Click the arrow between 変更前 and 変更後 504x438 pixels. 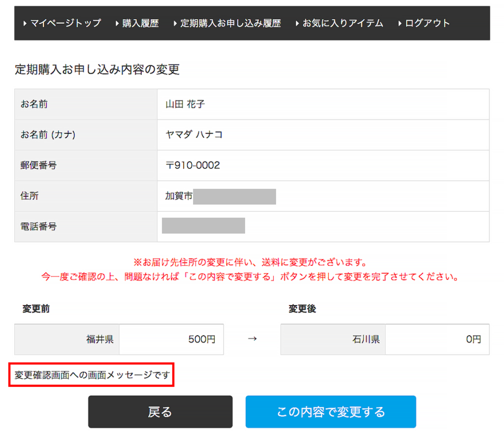(252, 339)
